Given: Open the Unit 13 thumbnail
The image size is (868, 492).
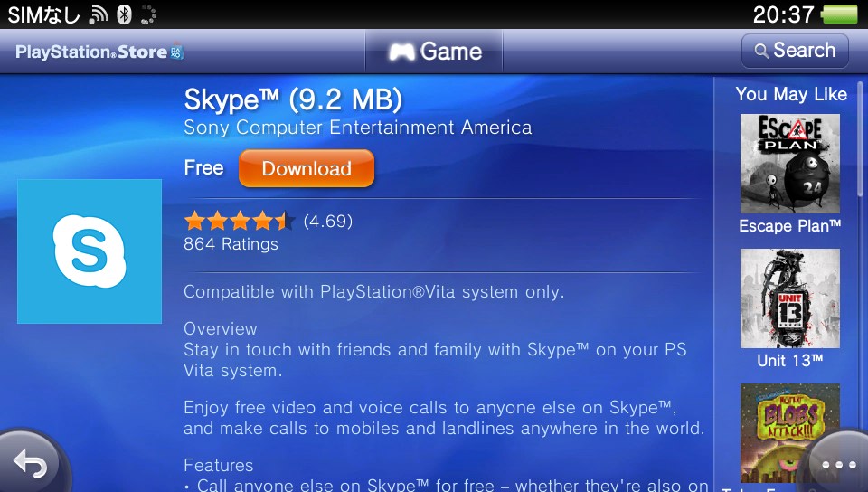Looking at the screenshot, I should click(x=790, y=298).
